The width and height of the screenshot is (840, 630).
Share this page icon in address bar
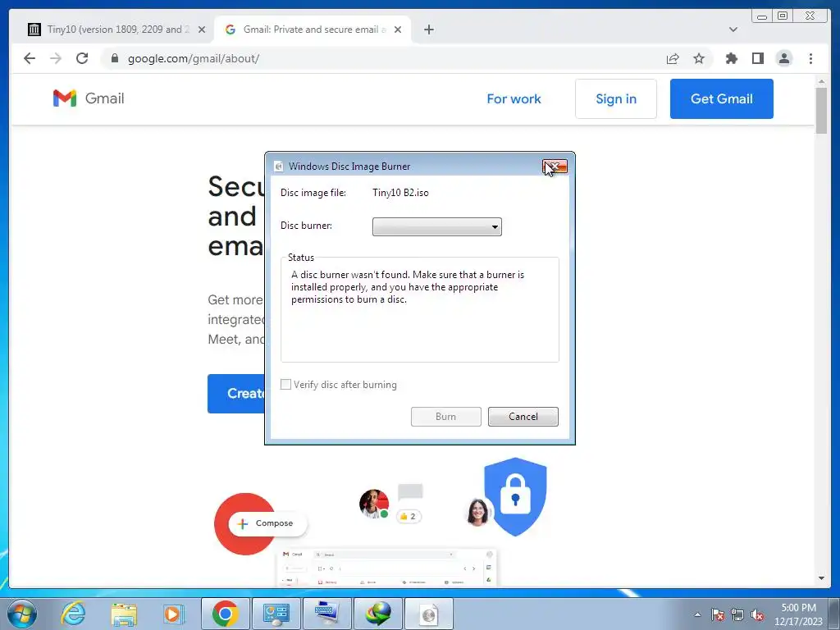click(x=673, y=59)
